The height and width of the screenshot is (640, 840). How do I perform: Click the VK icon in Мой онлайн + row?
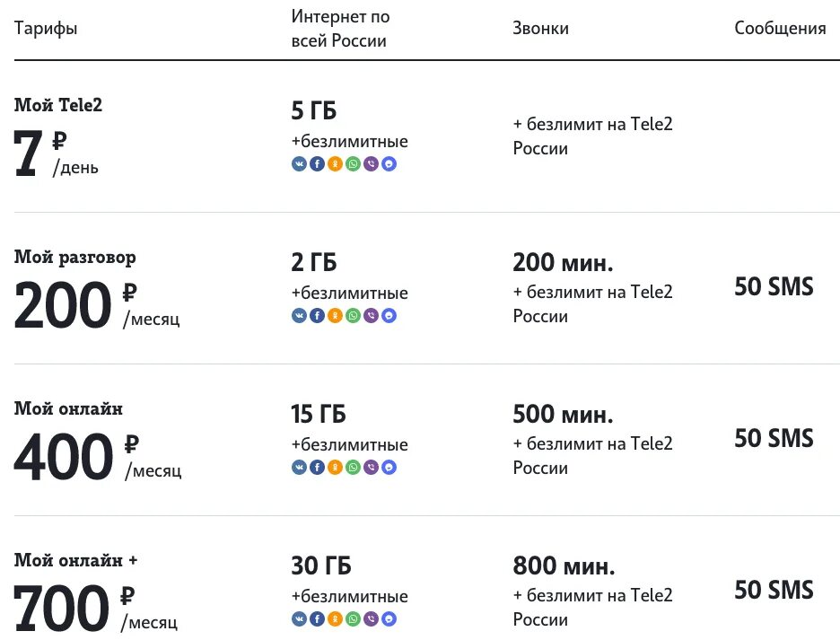(x=299, y=619)
